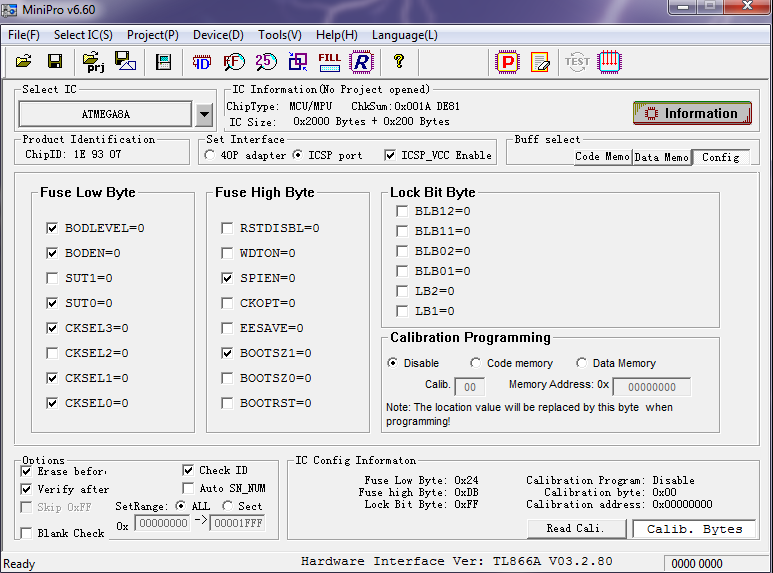
Task: Click the buffer swap toolbar icon
Action: click(298, 62)
